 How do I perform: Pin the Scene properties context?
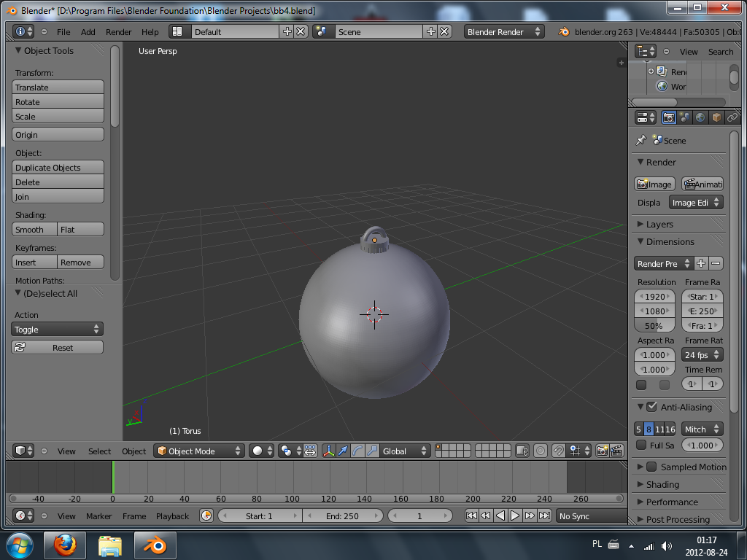[x=641, y=140]
